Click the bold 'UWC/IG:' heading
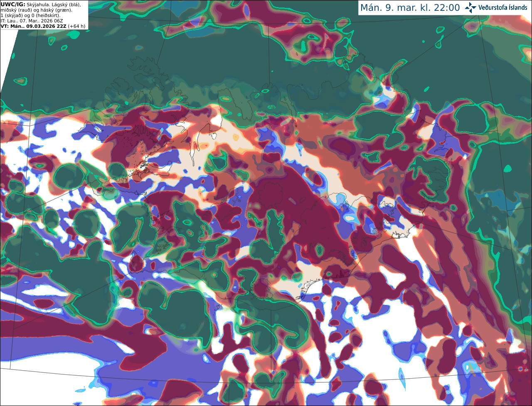 coord(12,4)
